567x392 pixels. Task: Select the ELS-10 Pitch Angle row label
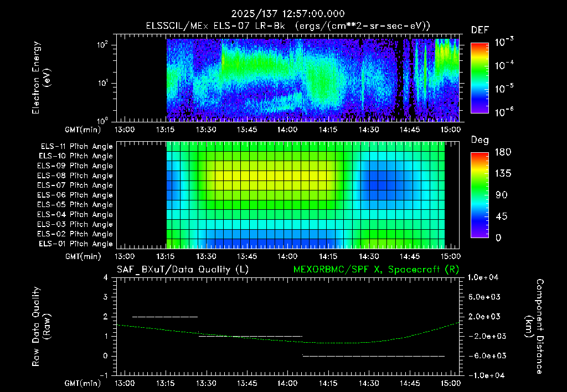tap(76, 156)
